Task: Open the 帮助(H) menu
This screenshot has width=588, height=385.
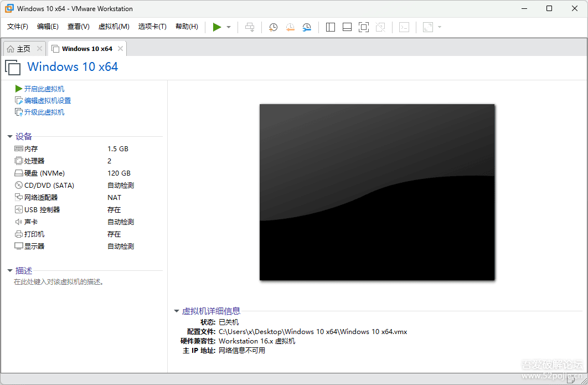Action: pos(187,27)
